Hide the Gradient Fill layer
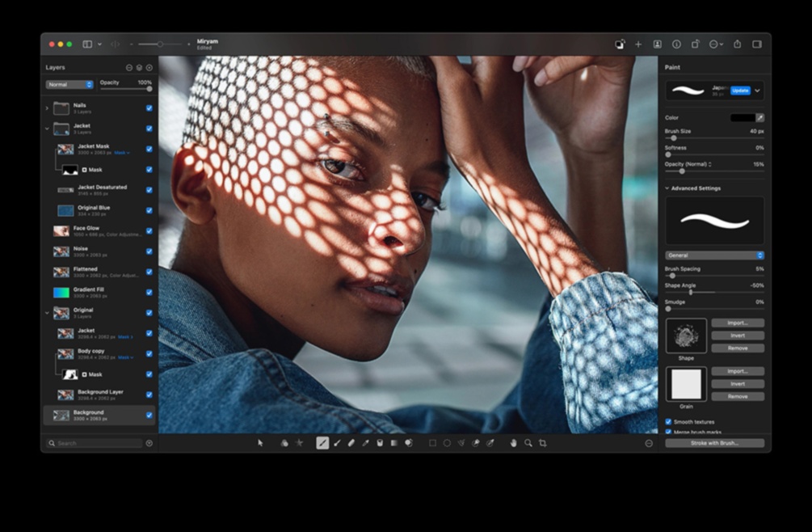Screen dimensions: 812x532 (149, 292)
